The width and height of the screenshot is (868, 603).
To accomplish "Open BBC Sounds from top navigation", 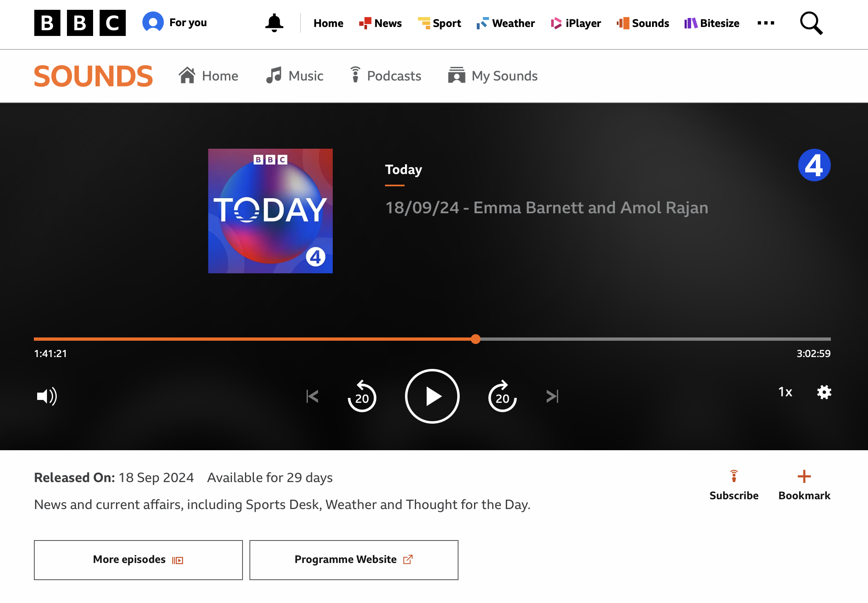I will point(643,23).
